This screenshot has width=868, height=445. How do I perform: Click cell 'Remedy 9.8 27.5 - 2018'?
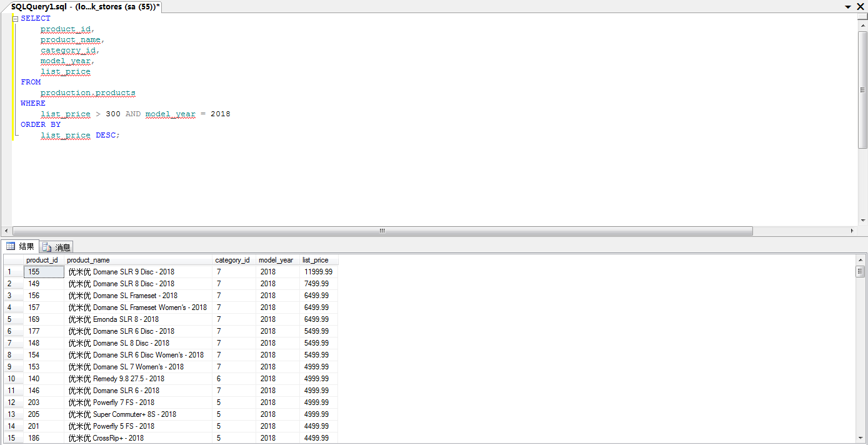point(139,379)
